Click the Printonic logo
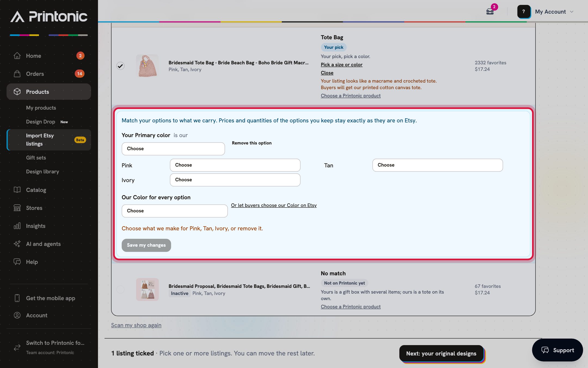 click(x=49, y=16)
